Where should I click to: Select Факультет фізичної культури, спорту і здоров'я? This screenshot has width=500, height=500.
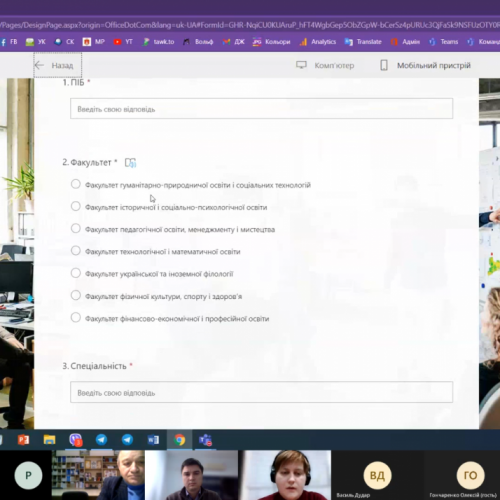pyautogui.click(x=156, y=296)
